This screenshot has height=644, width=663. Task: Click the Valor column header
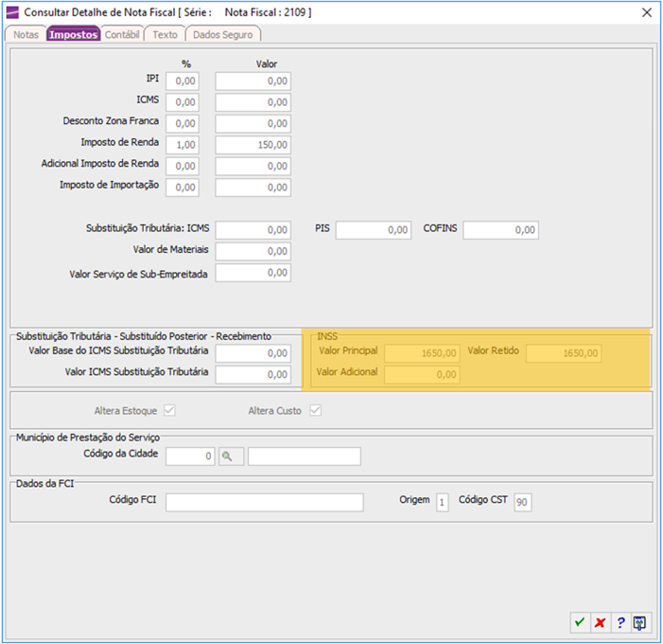(266, 64)
